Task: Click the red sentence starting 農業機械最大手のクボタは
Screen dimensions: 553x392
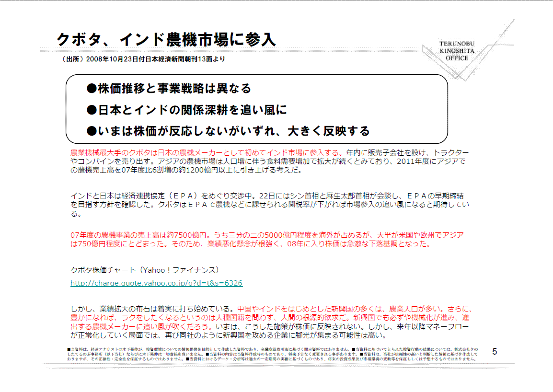Action: tap(207, 152)
